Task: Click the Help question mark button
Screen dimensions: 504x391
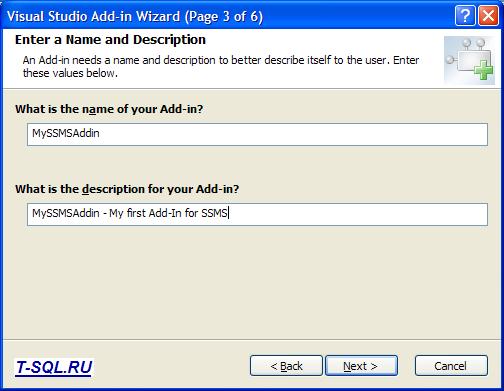Action: click(x=465, y=16)
